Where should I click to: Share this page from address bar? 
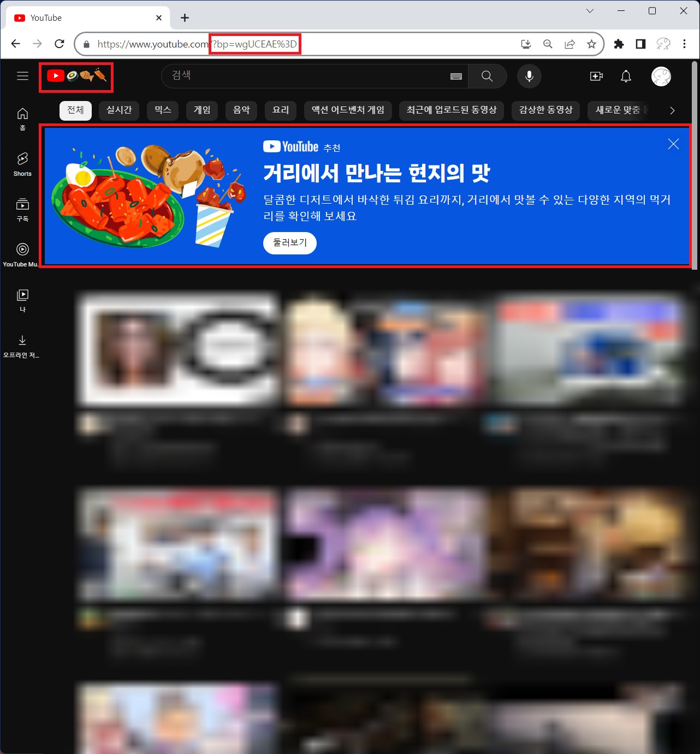click(x=570, y=44)
